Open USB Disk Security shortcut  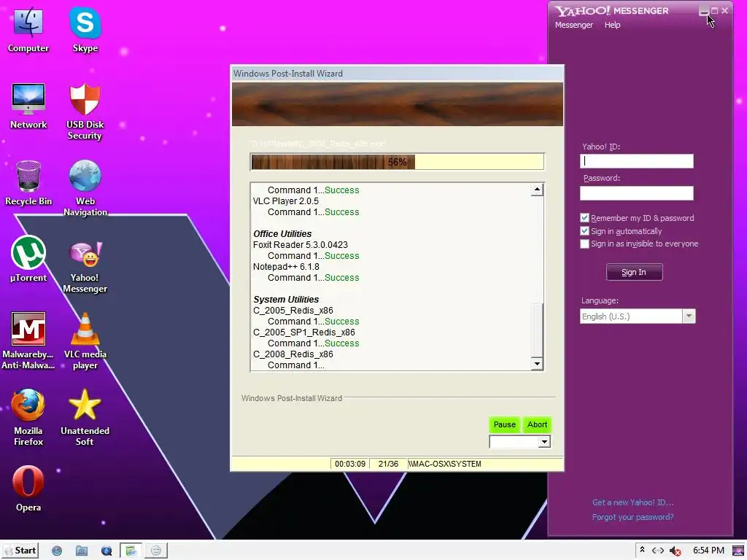pyautogui.click(x=85, y=112)
